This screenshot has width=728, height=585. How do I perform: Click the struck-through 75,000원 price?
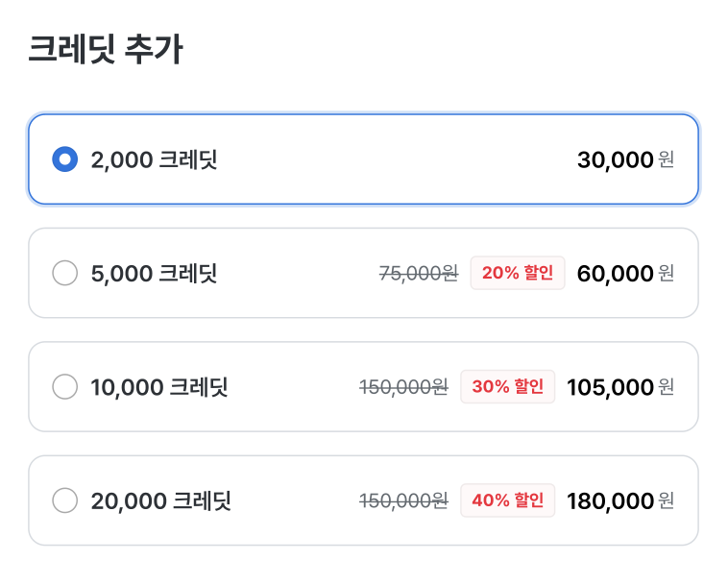(x=419, y=274)
